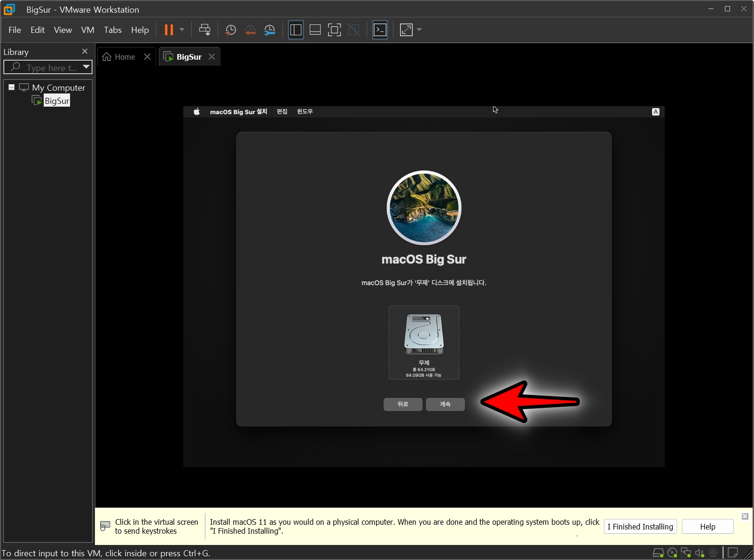Click the macOS Big Sur logo image
The height and width of the screenshot is (560, 754).
tap(424, 208)
